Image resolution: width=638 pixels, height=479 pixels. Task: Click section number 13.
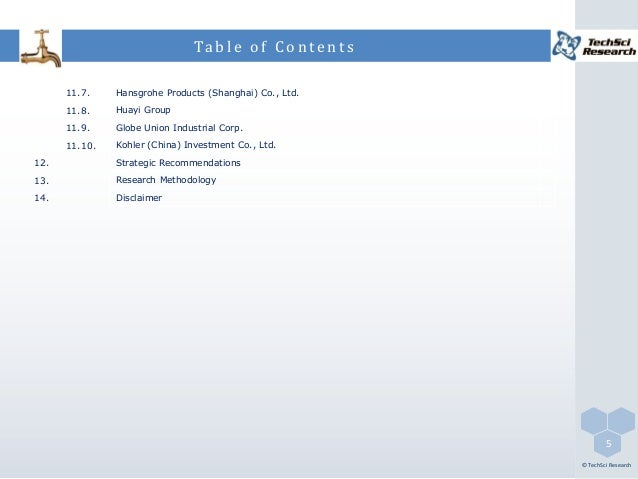click(x=42, y=181)
